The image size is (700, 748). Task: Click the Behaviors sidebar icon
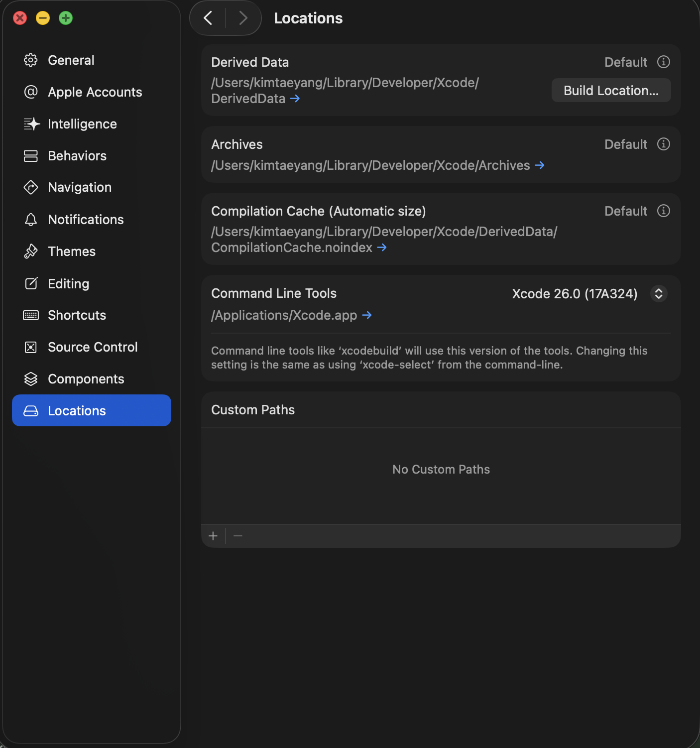(31, 156)
